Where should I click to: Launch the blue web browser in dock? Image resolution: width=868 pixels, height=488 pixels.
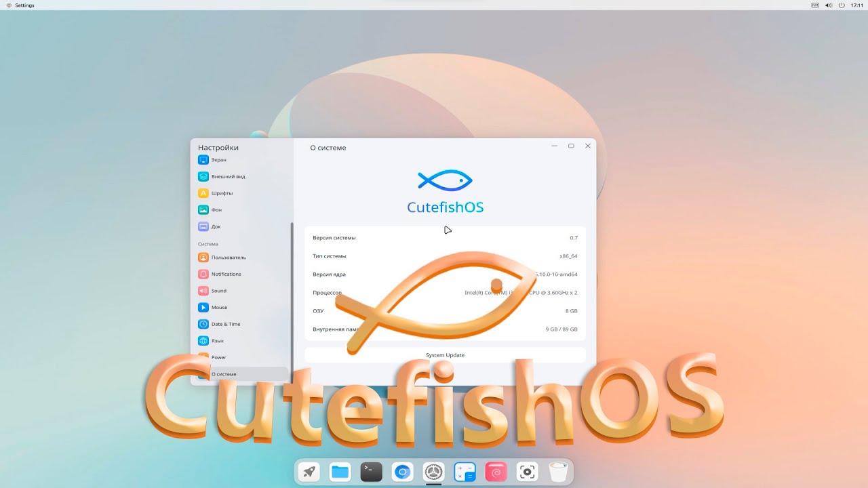(402, 472)
